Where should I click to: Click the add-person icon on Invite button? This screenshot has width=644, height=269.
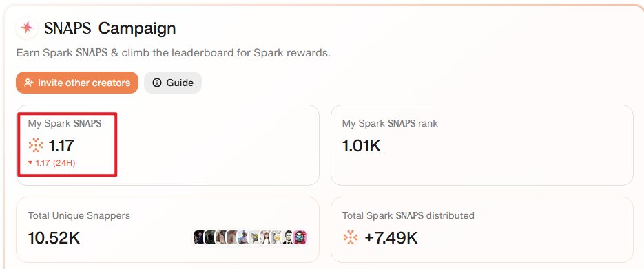(29, 83)
